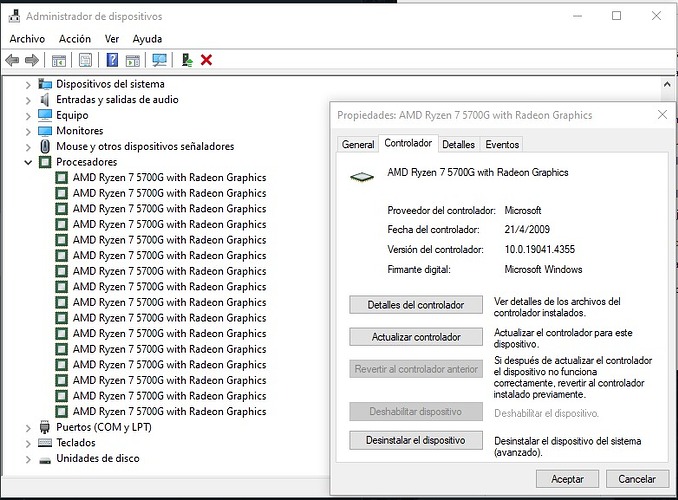Click the Equipo computer icon
678x500 pixels.
point(45,115)
